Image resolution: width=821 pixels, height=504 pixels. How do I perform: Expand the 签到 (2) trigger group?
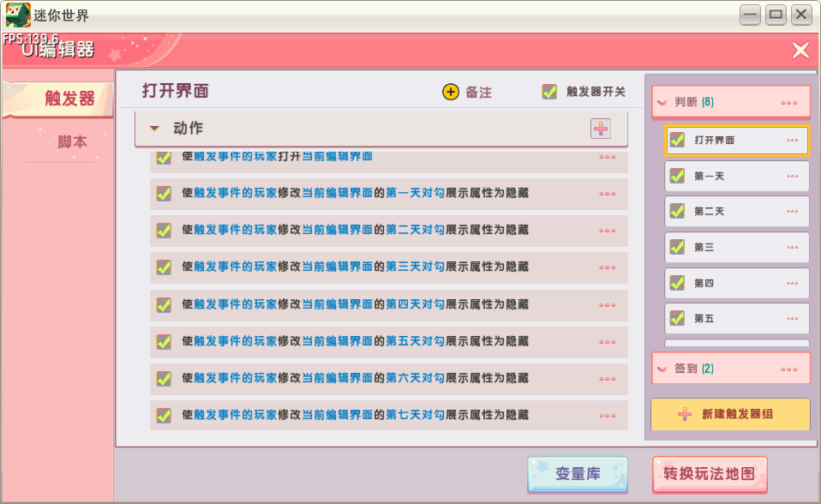[x=662, y=369]
